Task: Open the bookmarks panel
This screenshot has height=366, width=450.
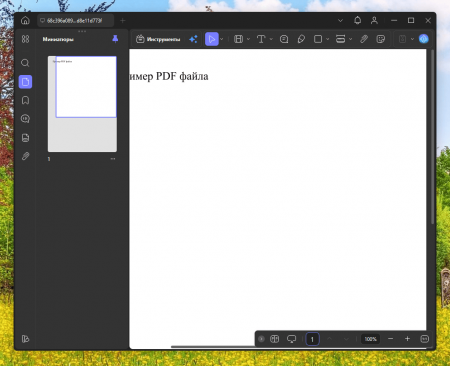Action: (25, 100)
